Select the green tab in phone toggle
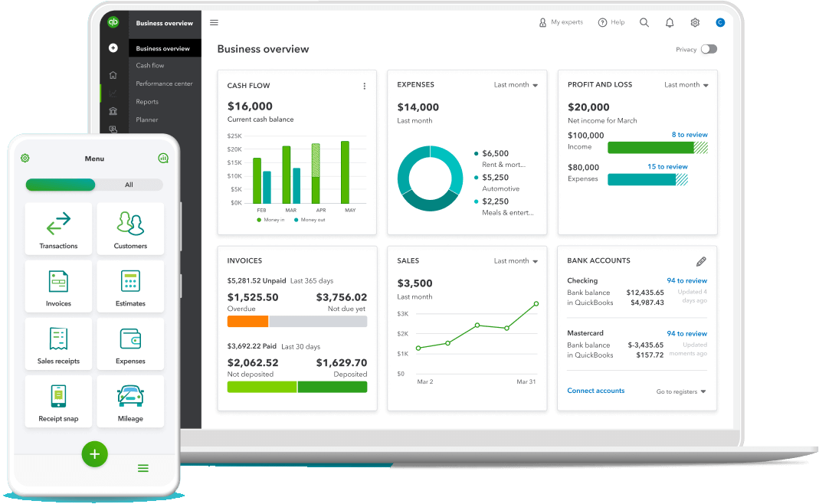The image size is (819, 504). pos(61,185)
